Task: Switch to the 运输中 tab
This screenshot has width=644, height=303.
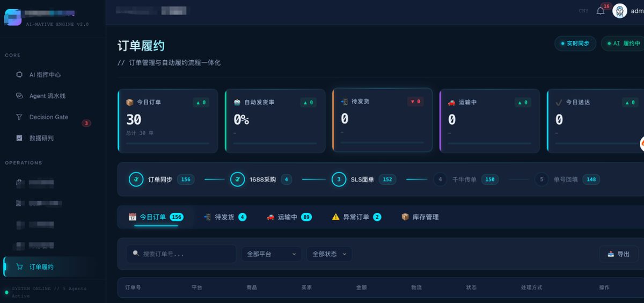Action: 289,217
